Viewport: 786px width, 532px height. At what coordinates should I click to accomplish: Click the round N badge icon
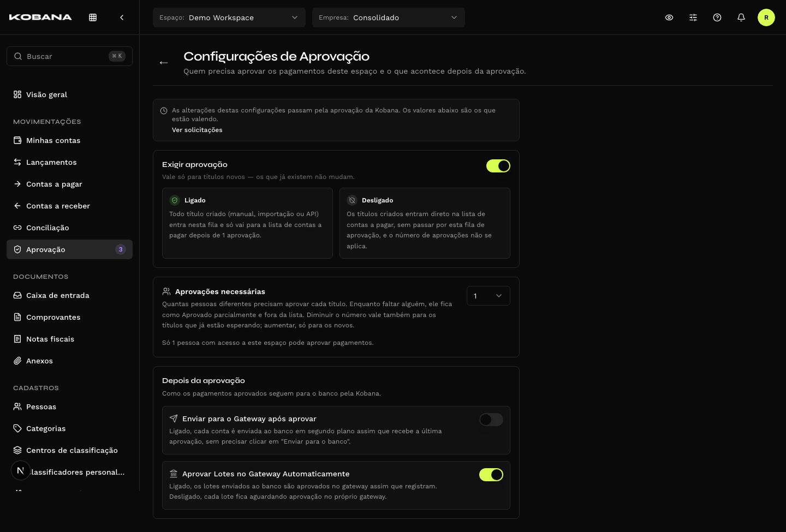pos(21,470)
